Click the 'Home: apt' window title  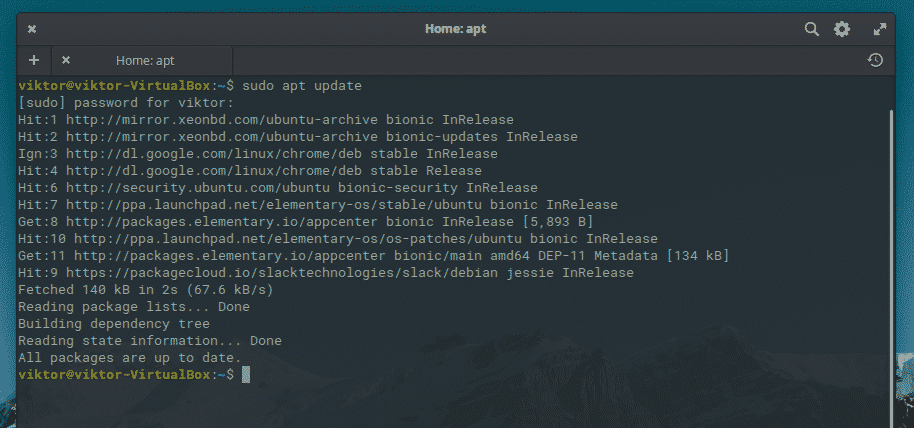(455, 29)
